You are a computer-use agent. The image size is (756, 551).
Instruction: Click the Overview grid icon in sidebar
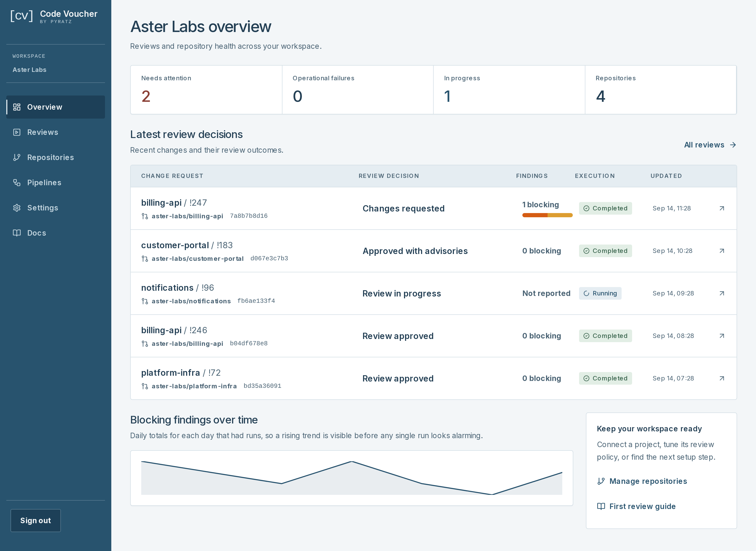[x=17, y=107]
